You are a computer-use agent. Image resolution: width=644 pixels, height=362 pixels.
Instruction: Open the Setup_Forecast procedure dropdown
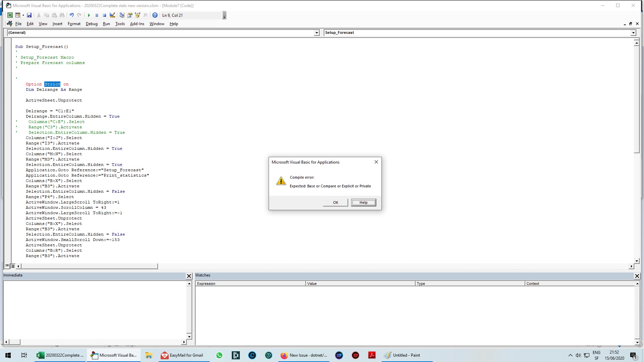pyautogui.click(x=633, y=33)
